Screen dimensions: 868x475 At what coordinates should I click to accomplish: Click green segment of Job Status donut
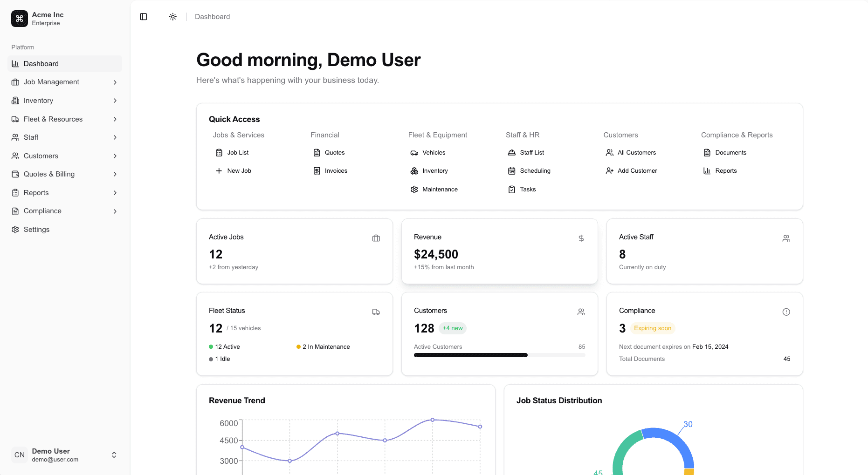[x=623, y=449]
